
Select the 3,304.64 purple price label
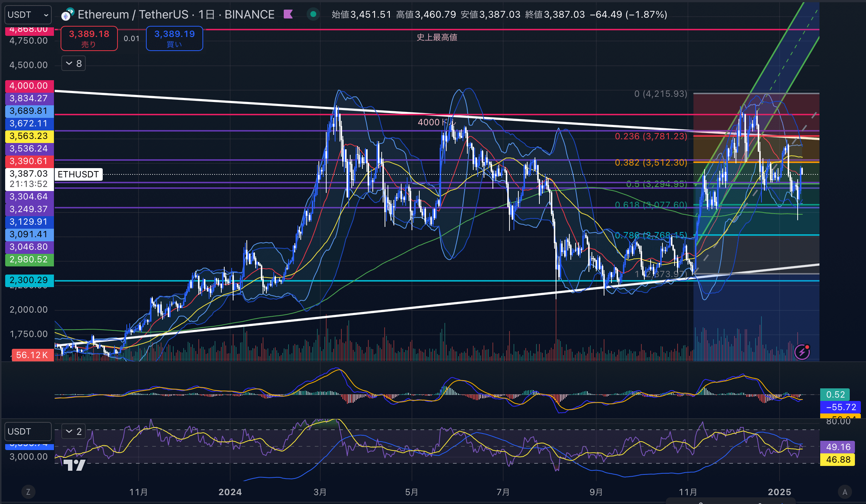tap(29, 197)
